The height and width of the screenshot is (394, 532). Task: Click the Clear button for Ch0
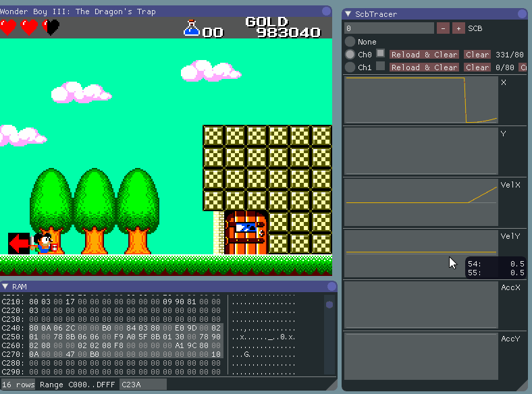point(477,55)
